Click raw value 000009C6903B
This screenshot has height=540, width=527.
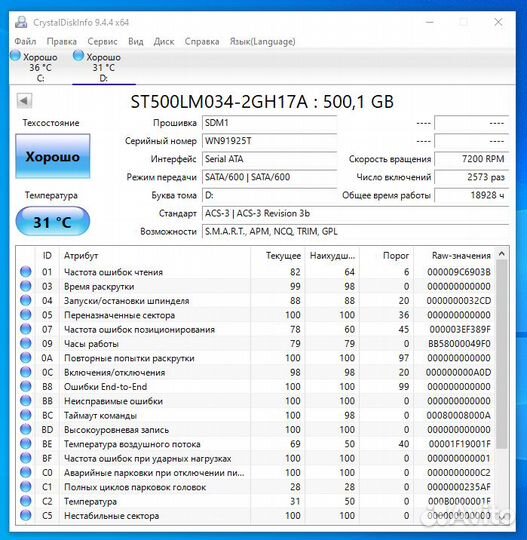pyautogui.click(x=459, y=272)
